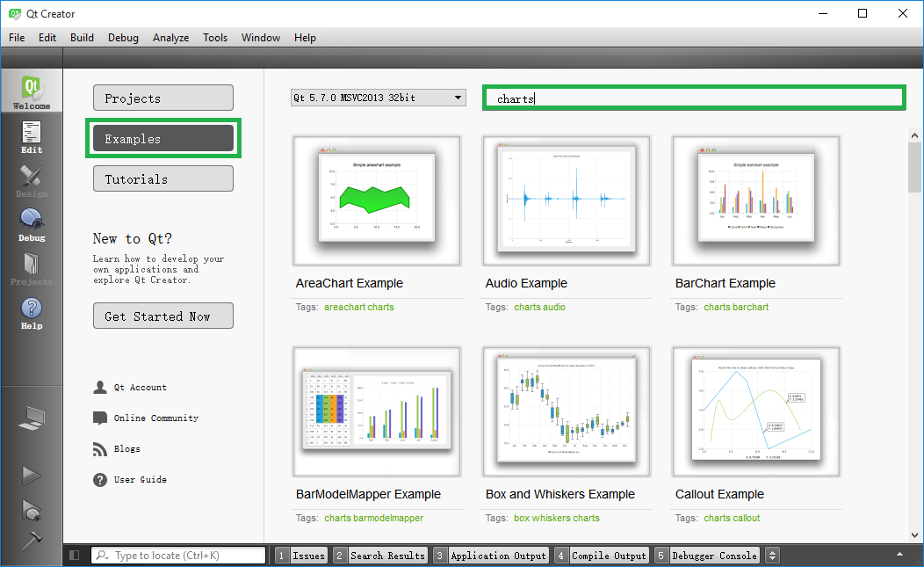Open the Debugger Console pane
The width and height of the screenshot is (924, 567).
[x=707, y=556]
